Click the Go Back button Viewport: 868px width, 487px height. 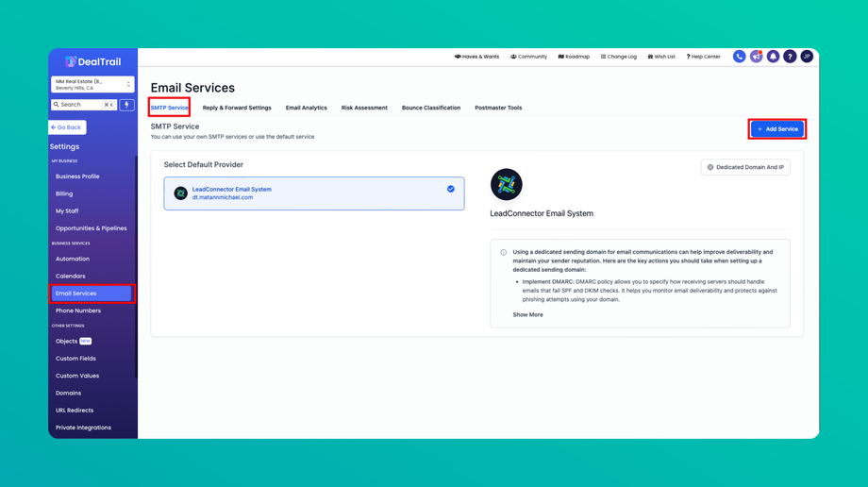pos(67,127)
